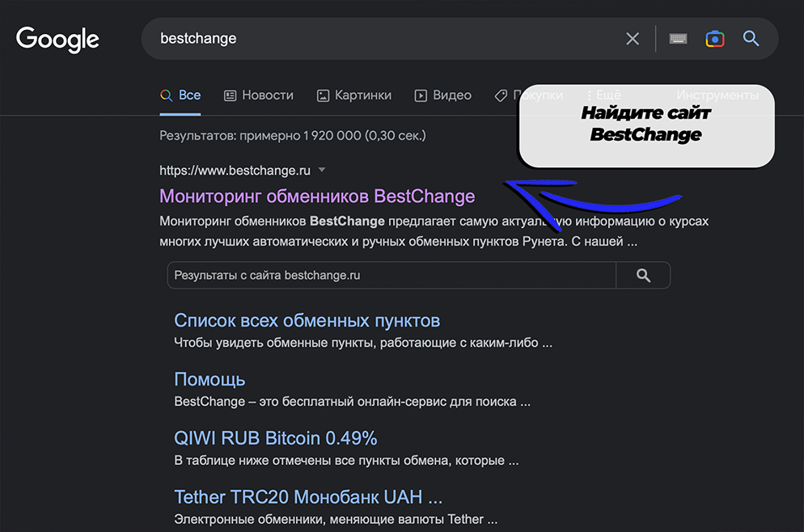This screenshot has height=532, width=804.
Task: Click the magnifier search icon in search bar
Action: click(x=751, y=39)
